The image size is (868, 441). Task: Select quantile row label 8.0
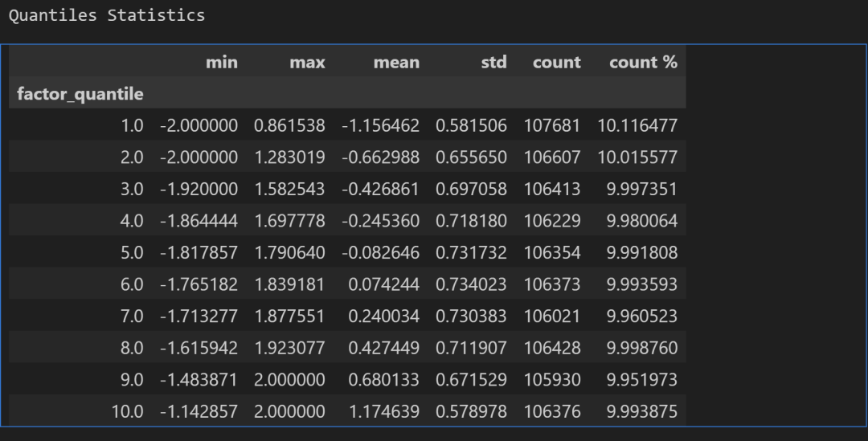tap(132, 348)
